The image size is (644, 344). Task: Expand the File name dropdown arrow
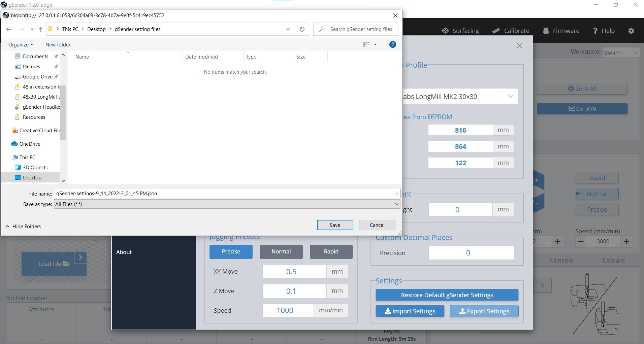coord(397,194)
